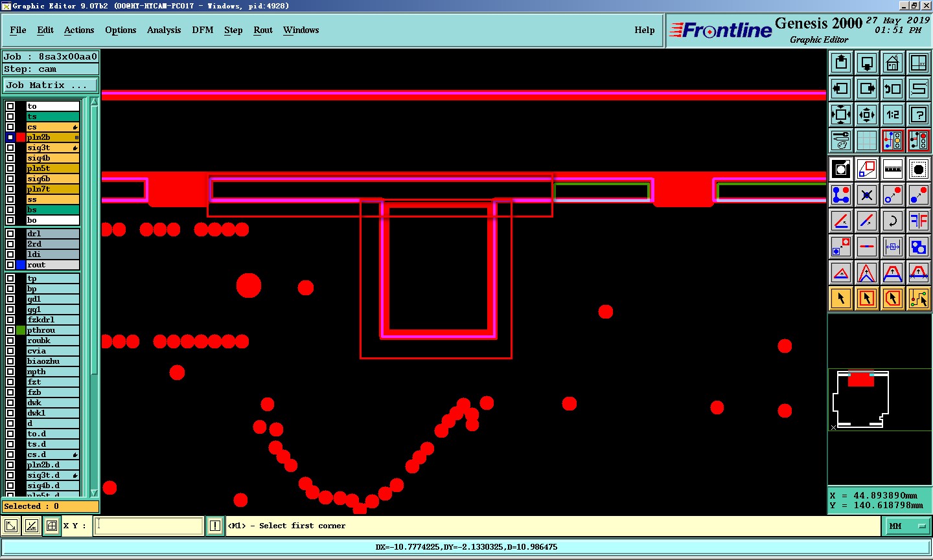
Task: Toggle the checkbox for layer to
Action: click(x=10, y=106)
